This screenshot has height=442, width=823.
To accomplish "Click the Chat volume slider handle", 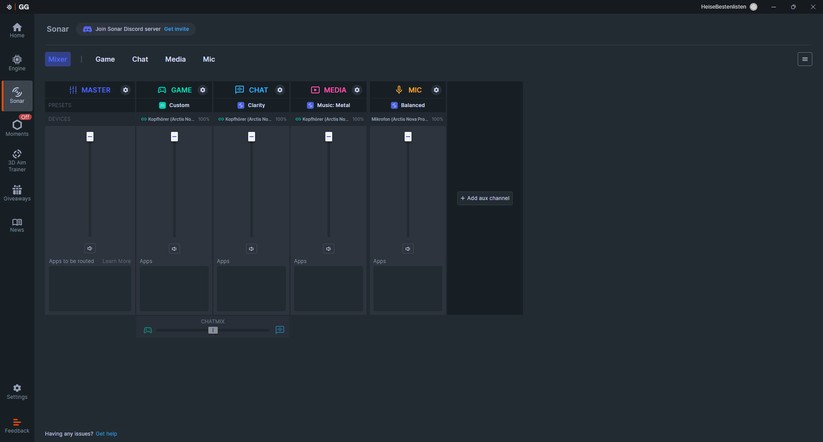I will [x=251, y=136].
